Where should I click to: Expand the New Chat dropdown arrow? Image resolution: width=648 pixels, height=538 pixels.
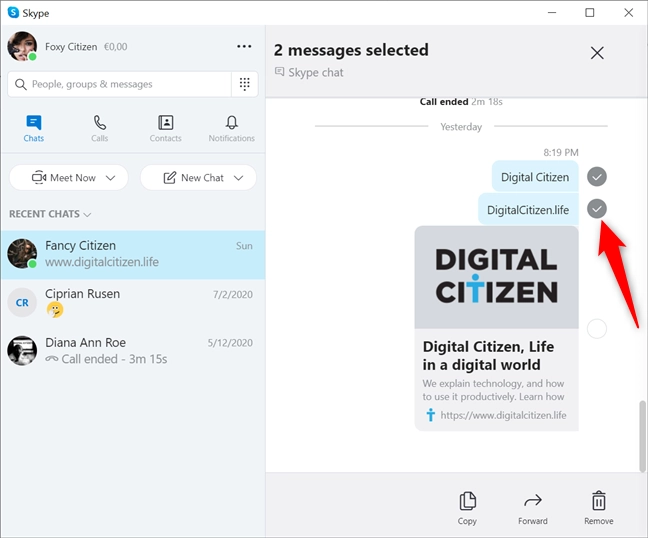pos(238,178)
